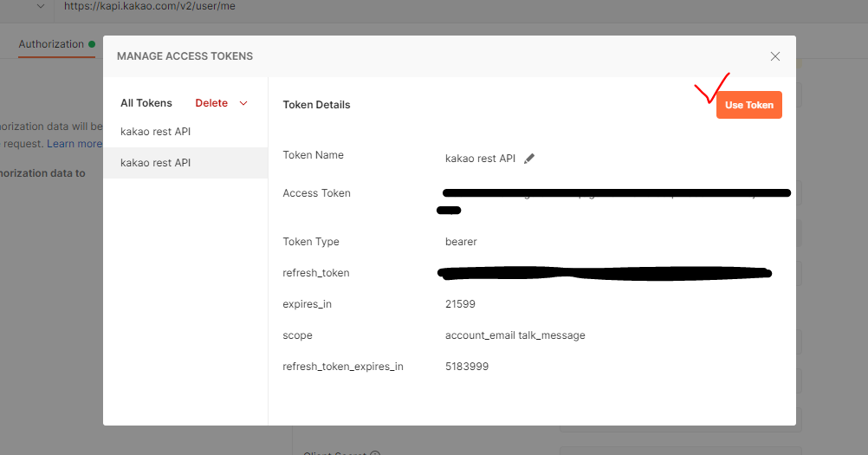Click the refresh_token label
The height and width of the screenshot is (455, 868).
316,273
